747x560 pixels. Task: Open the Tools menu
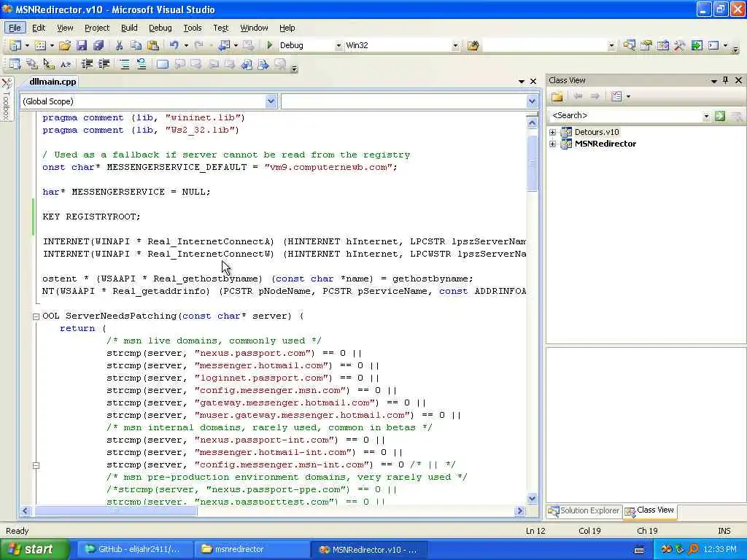coord(193,28)
